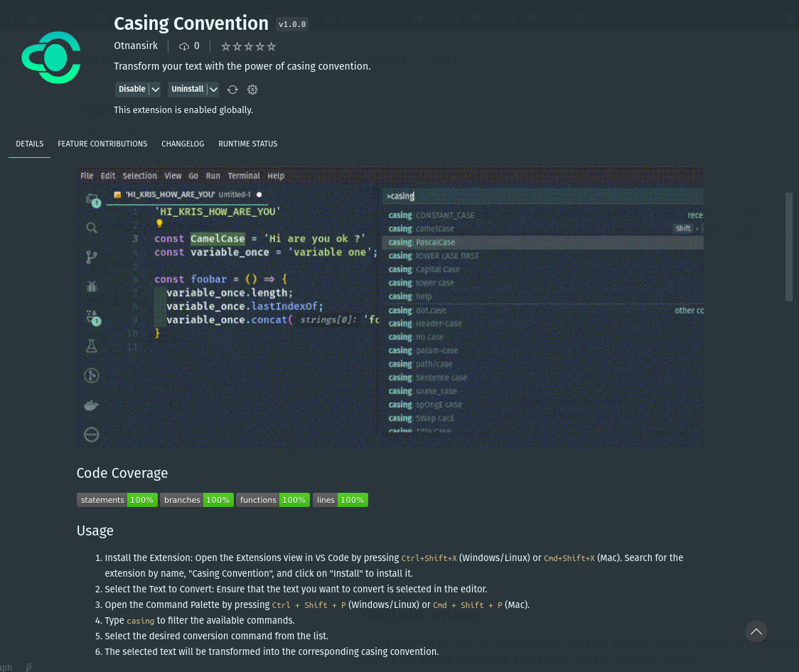
Task: Click the 'casing' inline code word
Action: (140, 621)
